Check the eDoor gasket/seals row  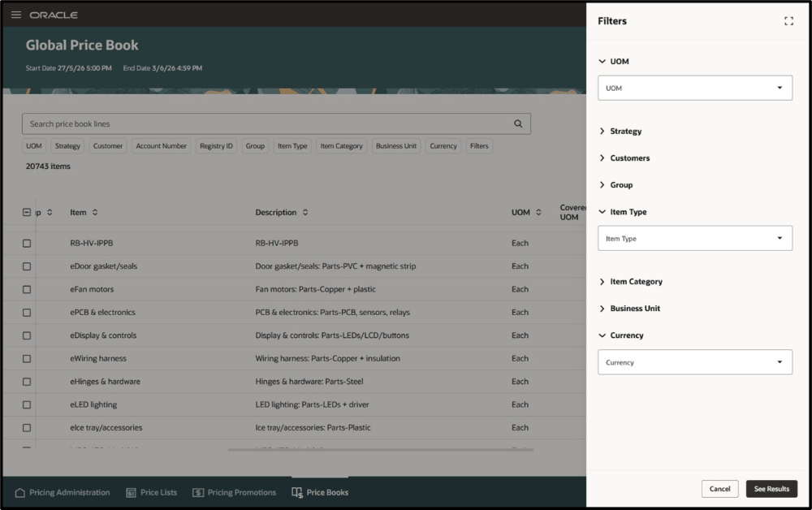click(x=27, y=266)
